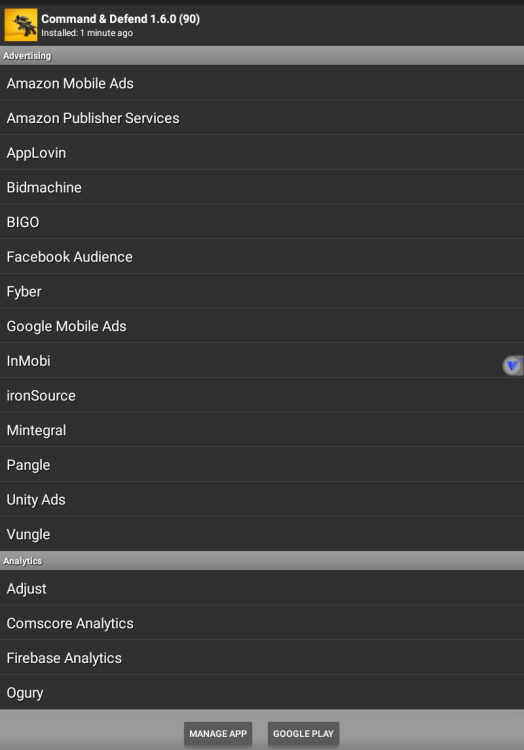Tap the floating blue V overlay icon
524x750 pixels.
tap(512, 366)
